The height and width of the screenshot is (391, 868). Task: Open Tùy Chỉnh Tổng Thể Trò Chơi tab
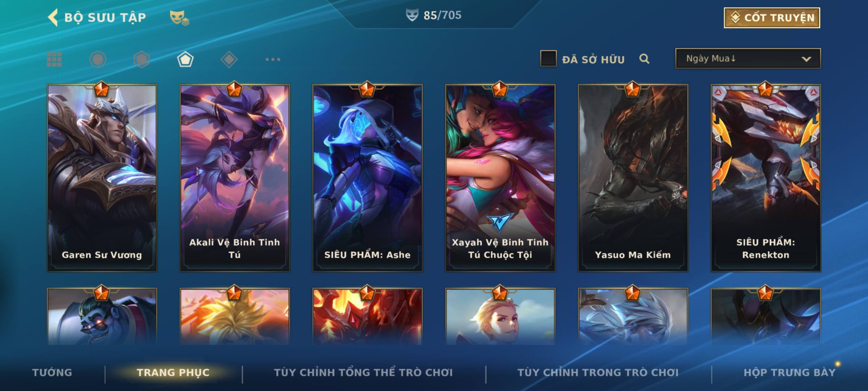(363, 372)
